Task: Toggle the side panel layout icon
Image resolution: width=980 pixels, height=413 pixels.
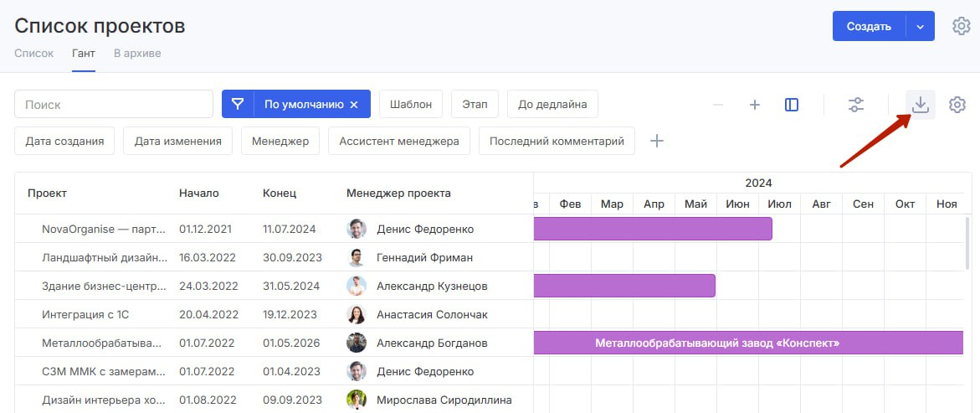Action: tap(791, 105)
